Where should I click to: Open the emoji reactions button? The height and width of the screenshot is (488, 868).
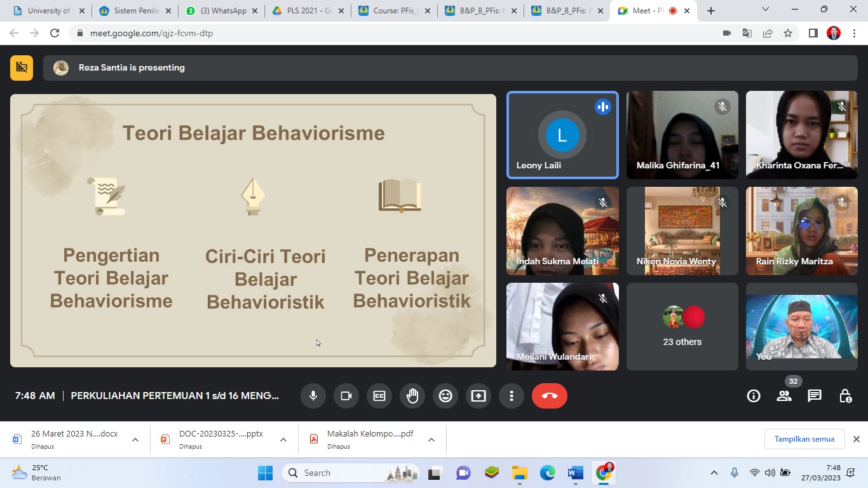pyautogui.click(x=445, y=396)
